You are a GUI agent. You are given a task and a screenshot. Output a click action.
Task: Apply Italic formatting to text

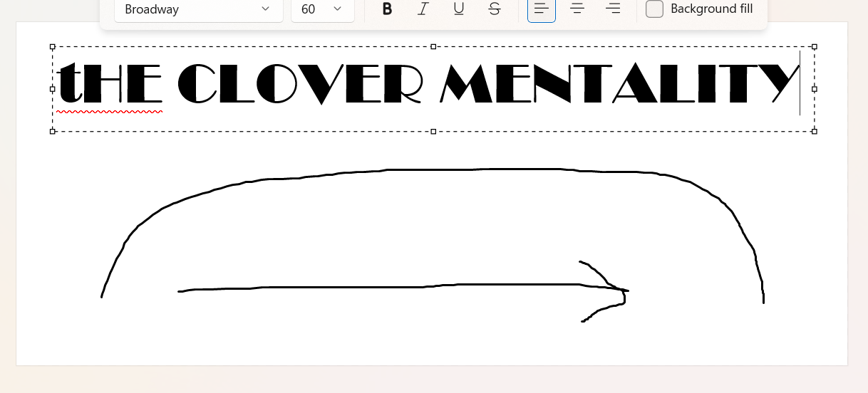(x=423, y=9)
